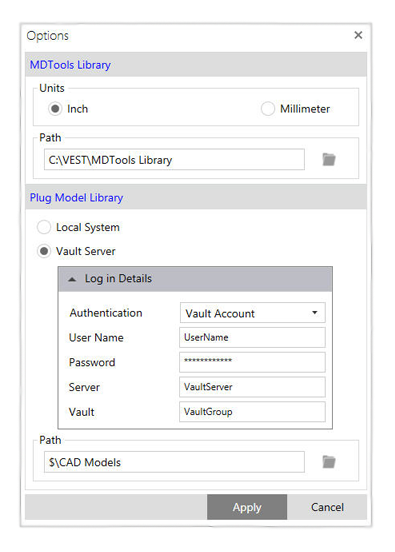Click the Server input field
Viewport: 395px width, 552px height.
(x=252, y=387)
